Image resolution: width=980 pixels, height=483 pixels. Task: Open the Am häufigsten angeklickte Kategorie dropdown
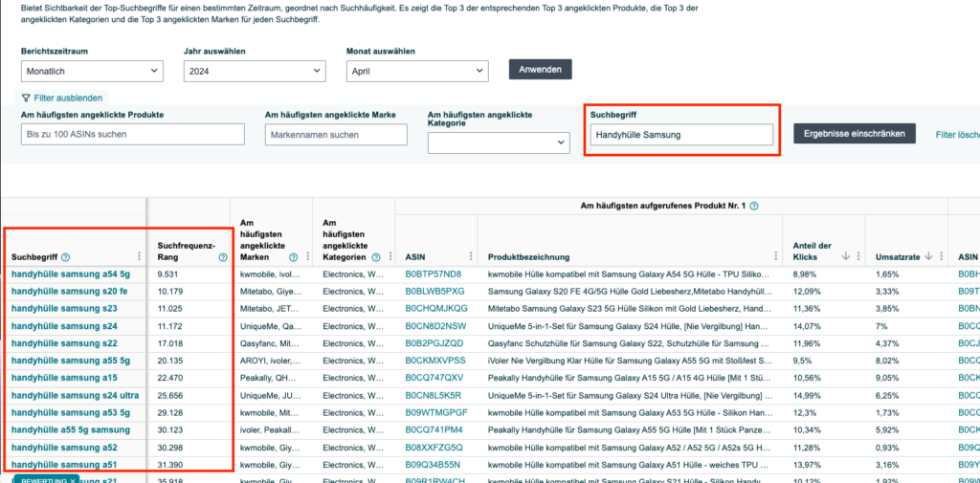click(x=499, y=143)
